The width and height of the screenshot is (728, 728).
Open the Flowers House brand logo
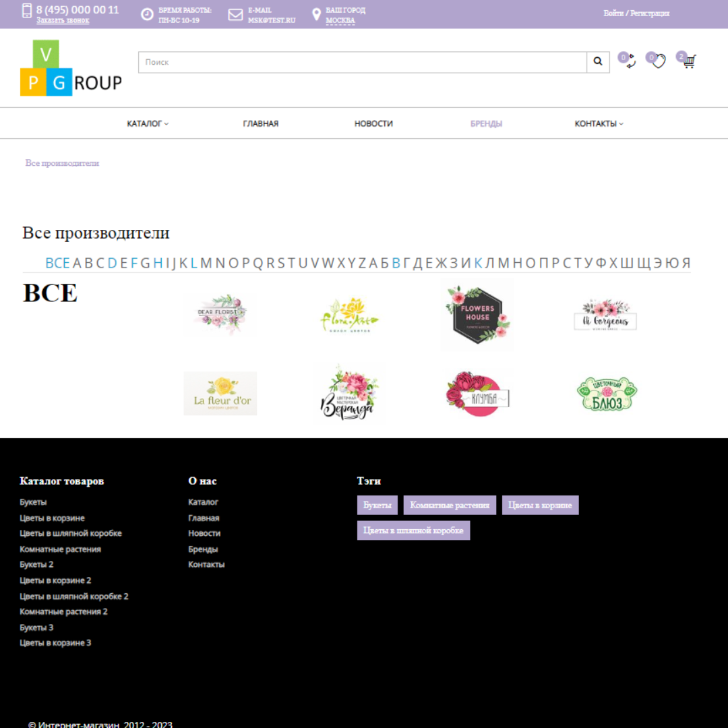(x=477, y=315)
